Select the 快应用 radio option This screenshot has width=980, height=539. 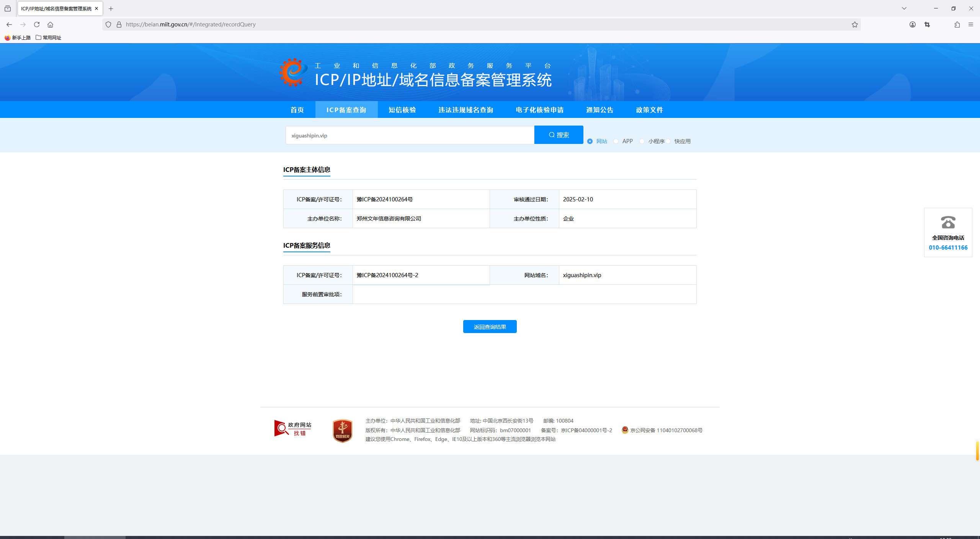[668, 141]
